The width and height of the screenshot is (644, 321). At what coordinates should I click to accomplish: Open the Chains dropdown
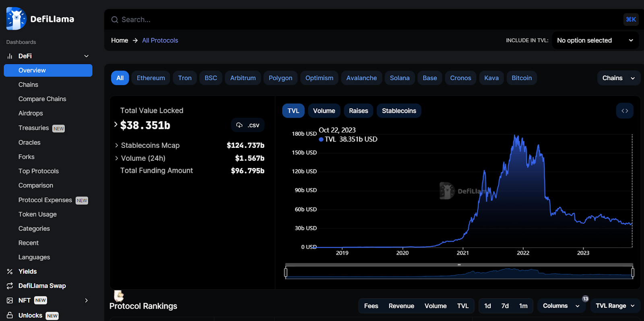tap(618, 78)
